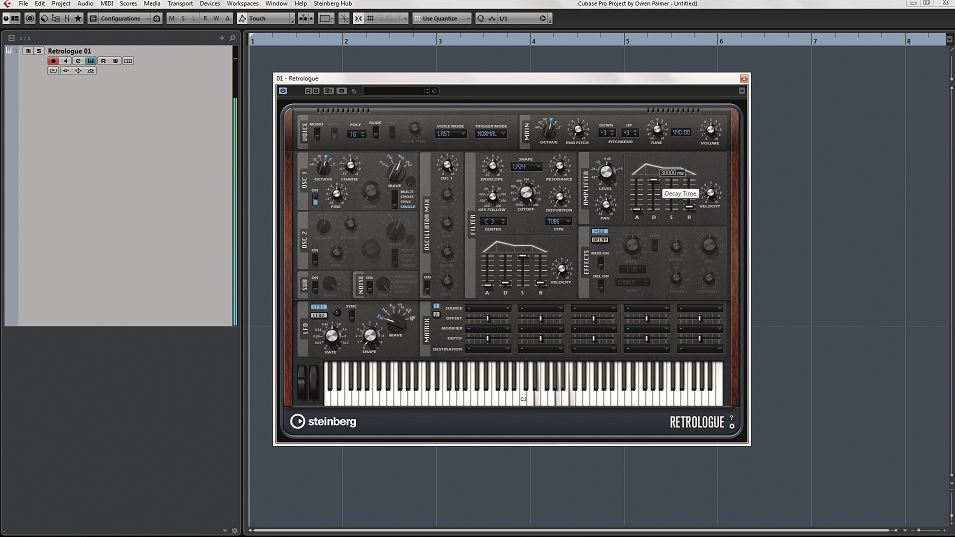Click filter envelope Sustain slider
Viewport: 955px width, 537px height.
[x=523, y=270]
